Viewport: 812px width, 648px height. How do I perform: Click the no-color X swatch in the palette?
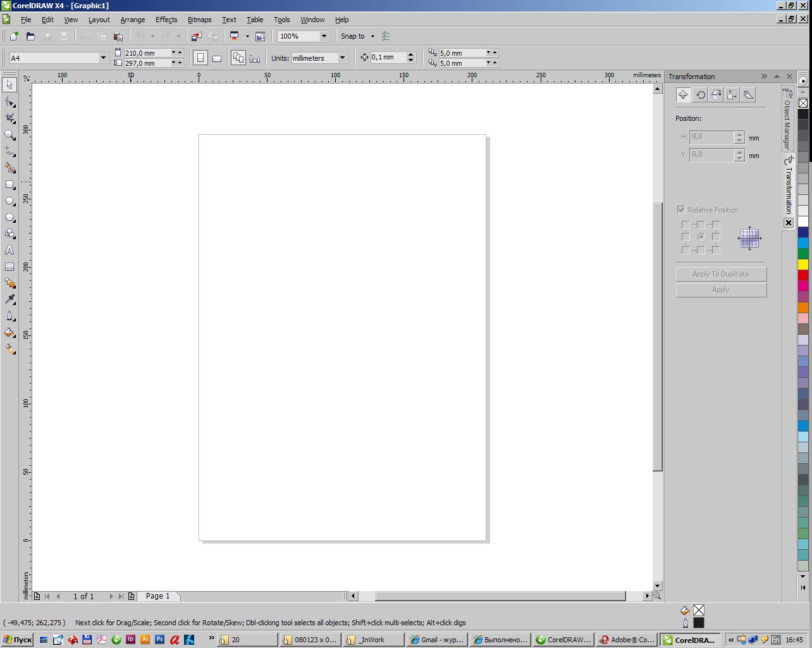(x=803, y=103)
